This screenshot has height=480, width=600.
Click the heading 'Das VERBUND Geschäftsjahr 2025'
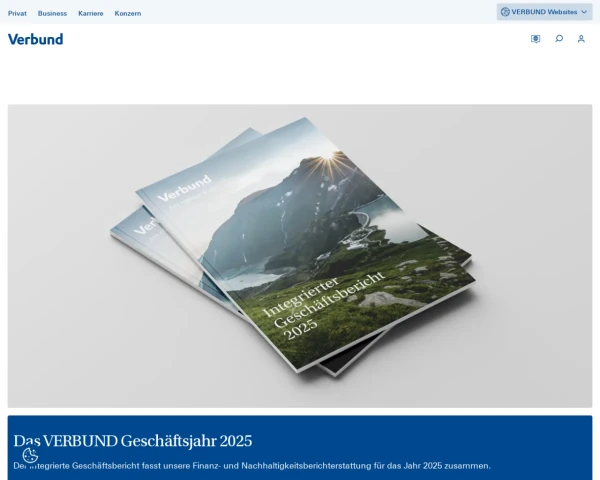[133, 441]
